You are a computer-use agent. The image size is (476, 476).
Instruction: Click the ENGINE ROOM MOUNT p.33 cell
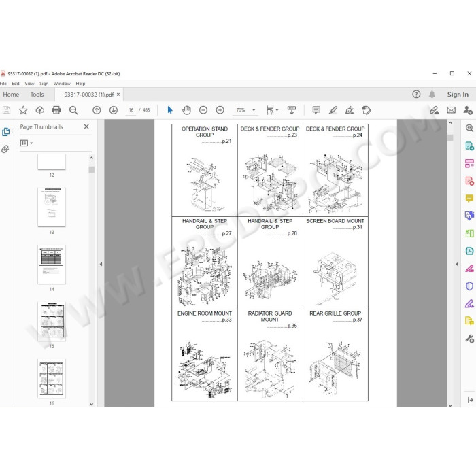point(205,355)
